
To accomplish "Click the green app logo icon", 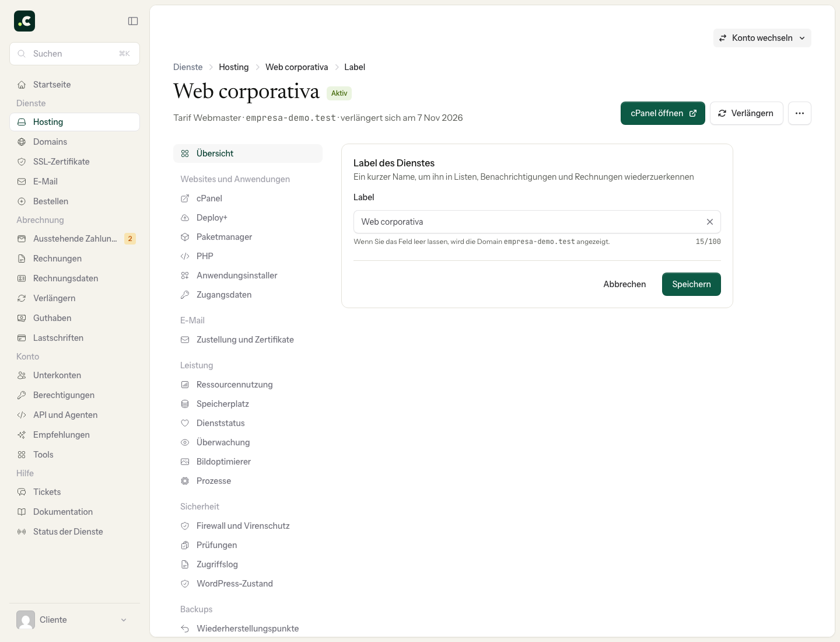I will click(24, 21).
